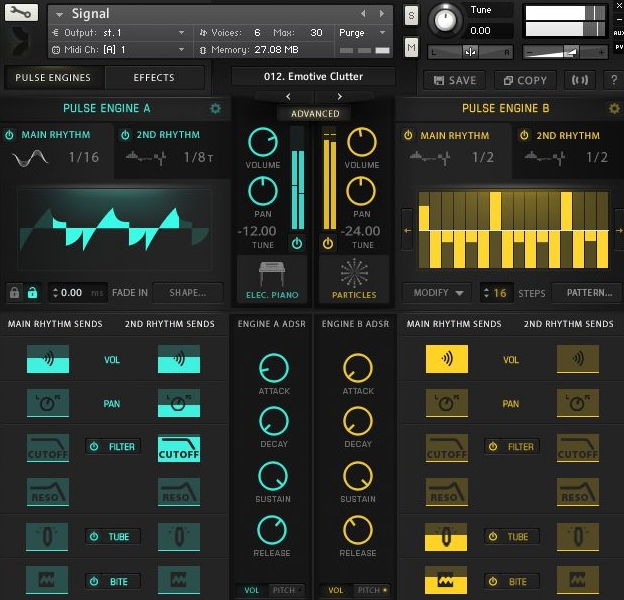Click the Fade In ms value field
This screenshot has width=624, height=600.
click(72, 293)
